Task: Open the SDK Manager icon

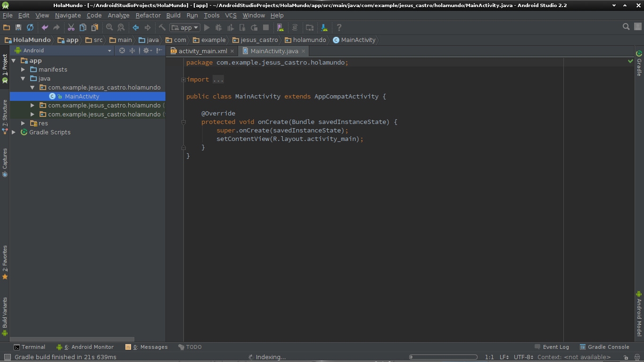Action: click(x=324, y=28)
